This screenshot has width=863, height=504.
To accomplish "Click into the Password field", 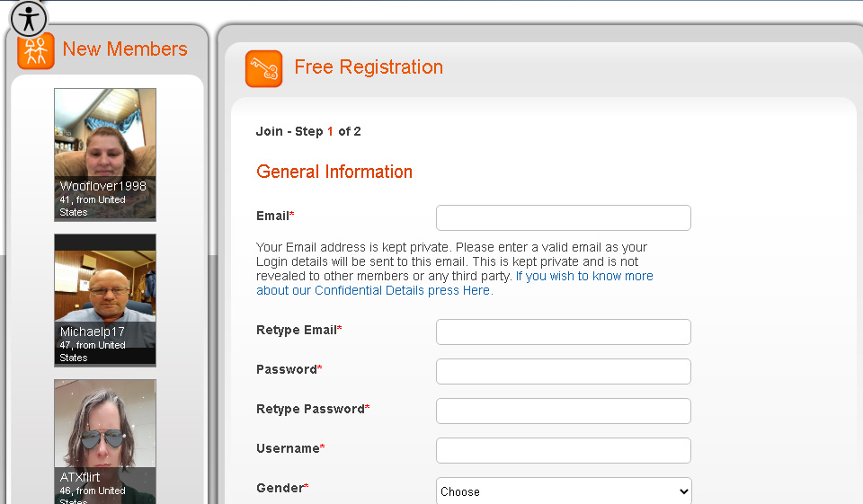I will (564, 371).
